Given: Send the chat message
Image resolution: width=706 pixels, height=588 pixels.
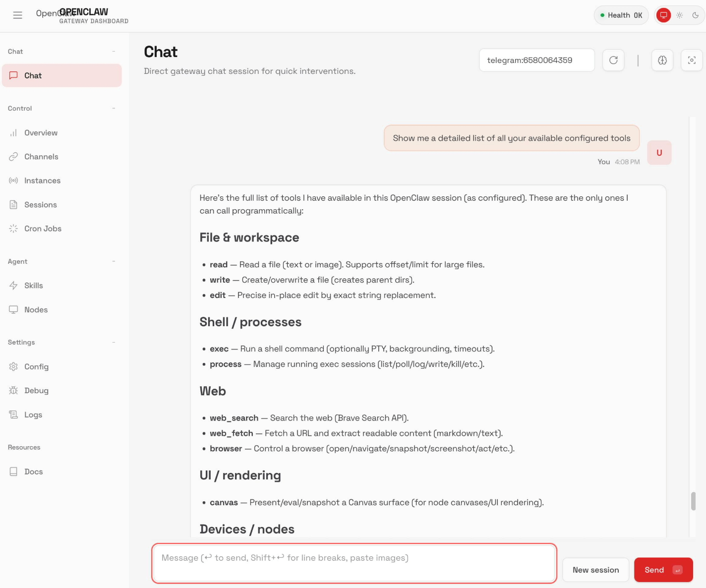Looking at the screenshot, I should pyautogui.click(x=663, y=570).
